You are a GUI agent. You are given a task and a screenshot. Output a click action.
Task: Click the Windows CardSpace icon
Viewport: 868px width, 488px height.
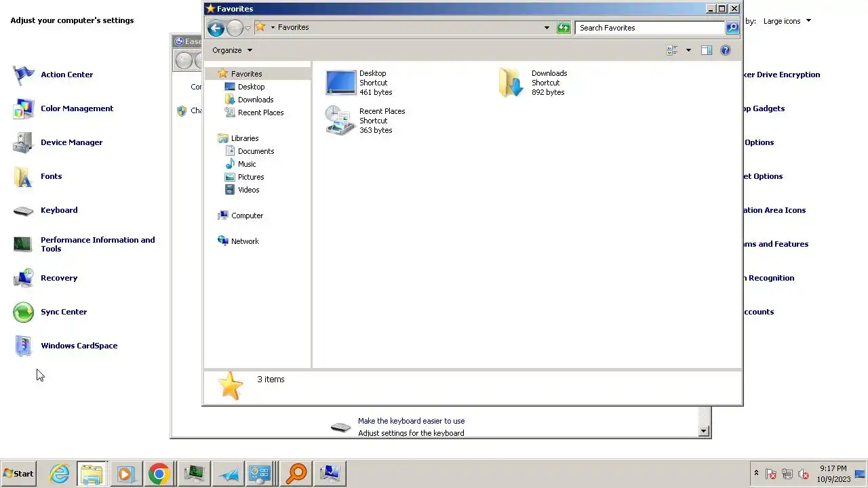23,346
